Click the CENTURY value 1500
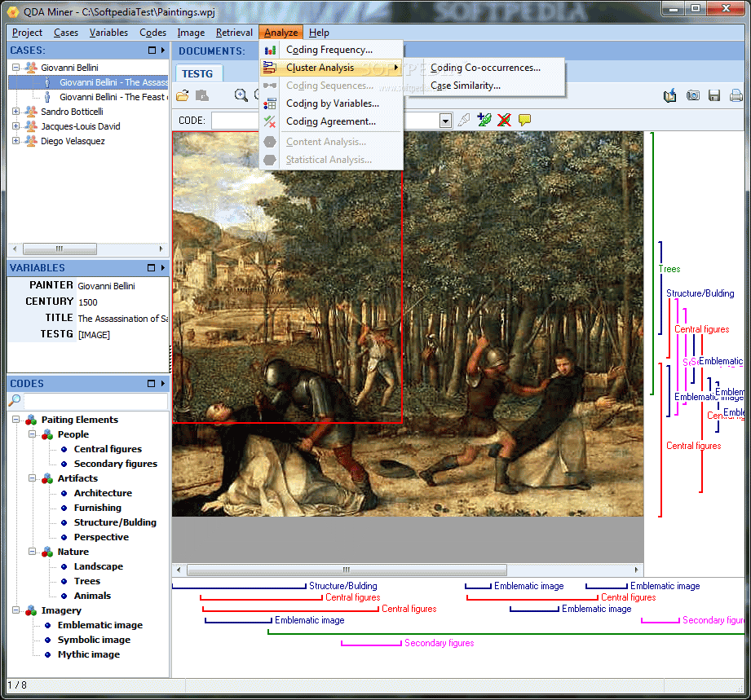The image size is (751, 700). tap(88, 302)
